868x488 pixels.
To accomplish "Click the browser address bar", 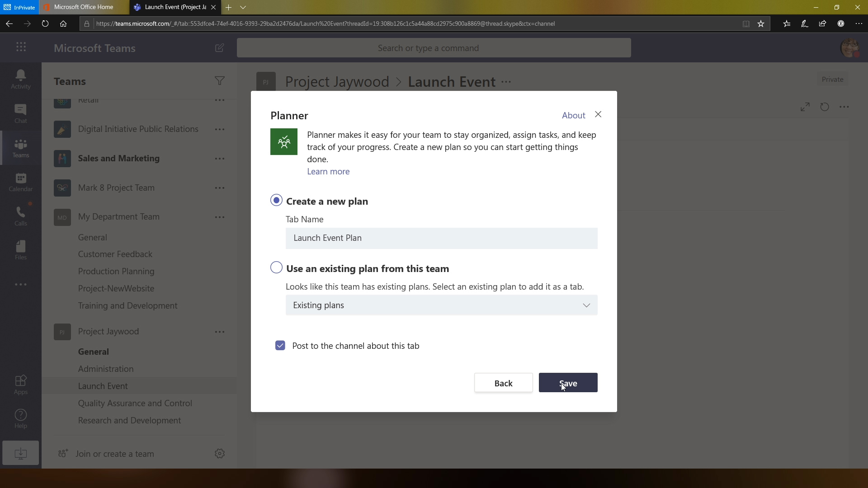I will point(416,23).
